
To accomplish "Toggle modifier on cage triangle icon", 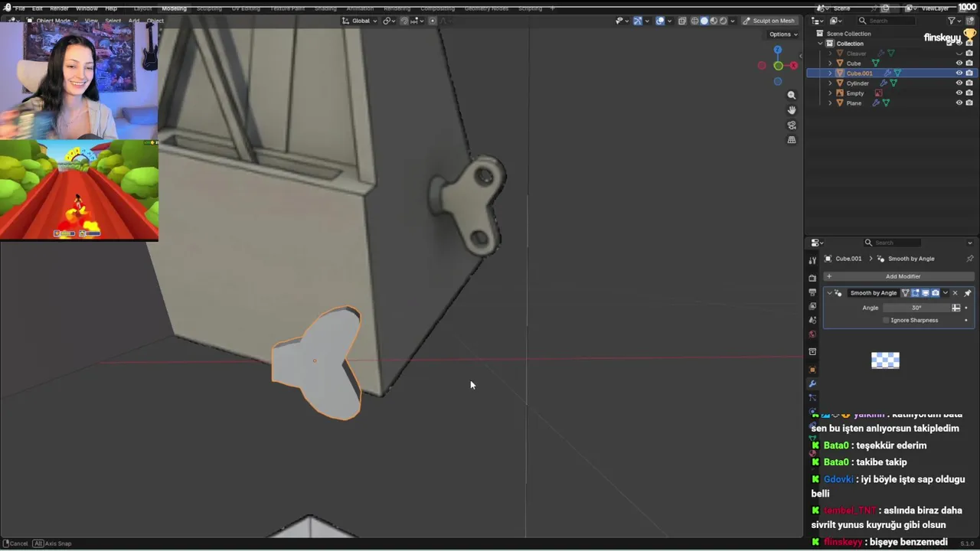I will pyautogui.click(x=905, y=293).
